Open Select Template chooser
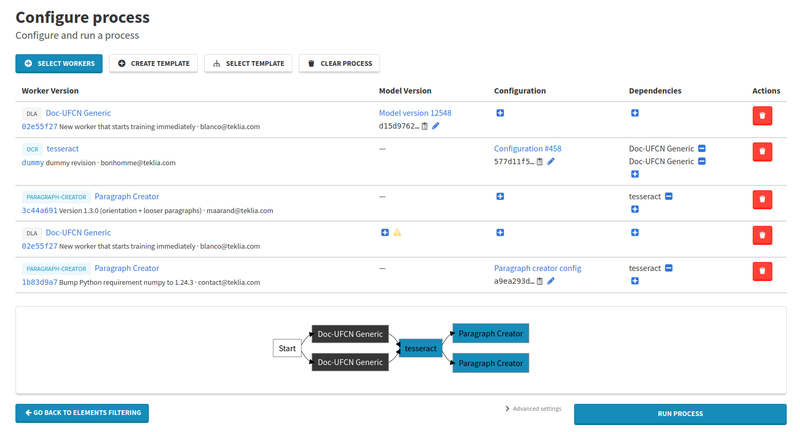 coord(248,63)
